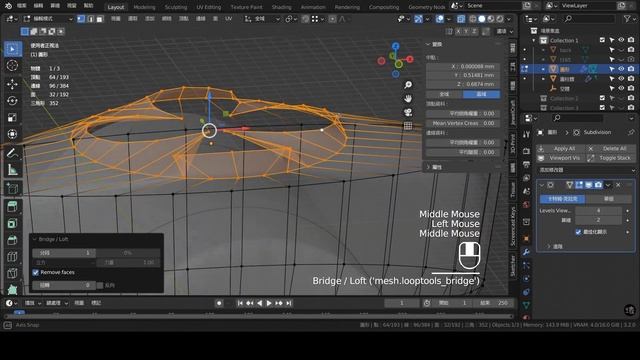
Task: Click Toggle Stack button
Action: [x=611, y=158]
